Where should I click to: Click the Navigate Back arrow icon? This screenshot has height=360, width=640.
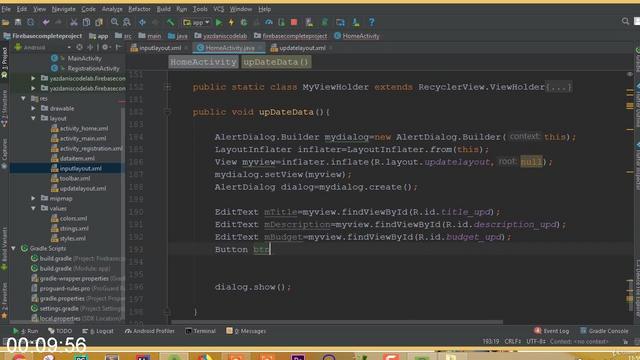[x=142, y=22]
